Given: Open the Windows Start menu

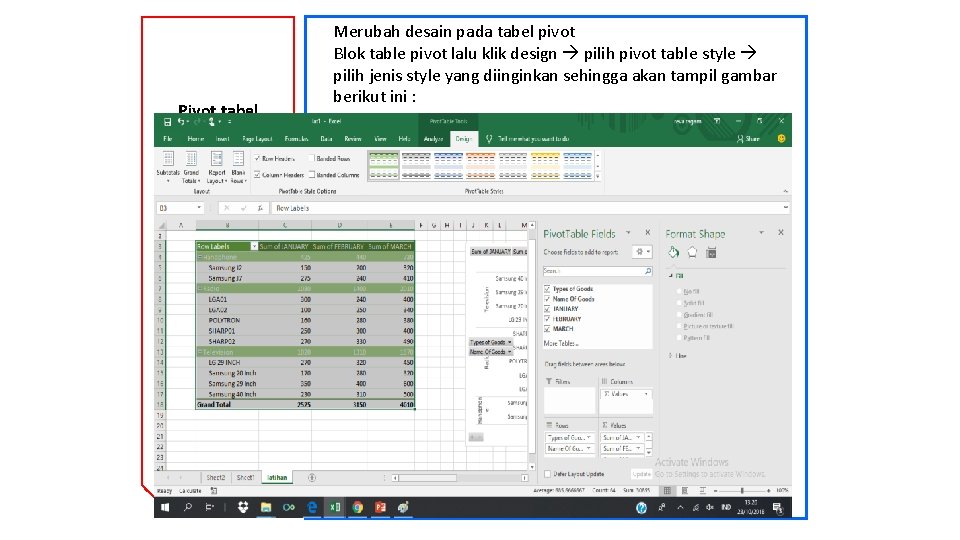Looking at the screenshot, I should tap(165, 508).
